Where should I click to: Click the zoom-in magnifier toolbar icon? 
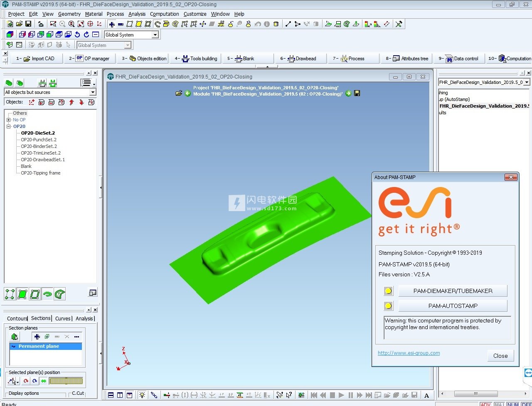tap(71, 24)
